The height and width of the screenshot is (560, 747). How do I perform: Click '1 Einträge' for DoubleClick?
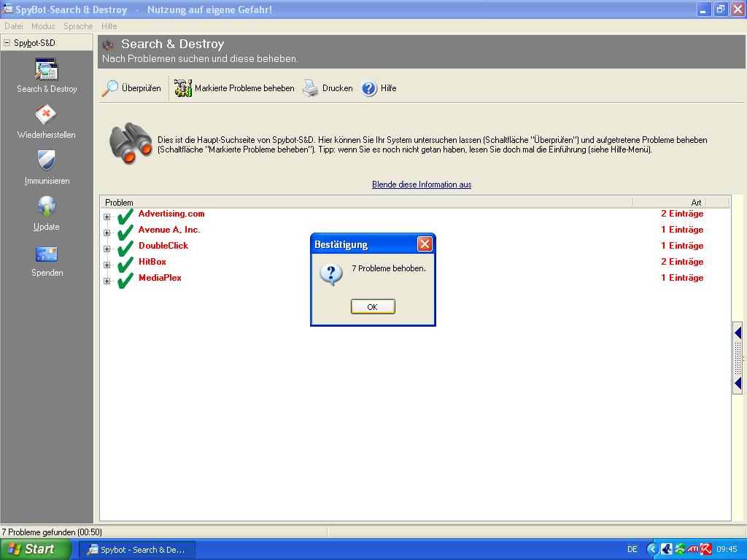pyautogui.click(x=682, y=246)
